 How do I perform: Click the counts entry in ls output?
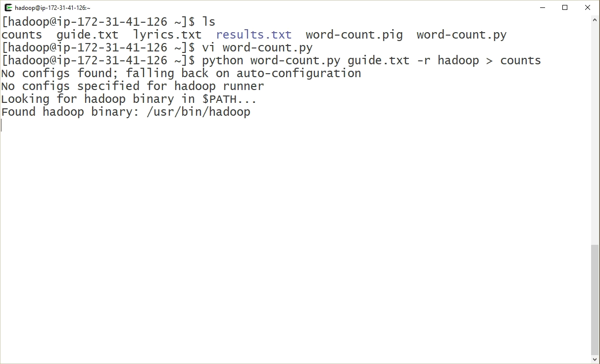(x=22, y=35)
